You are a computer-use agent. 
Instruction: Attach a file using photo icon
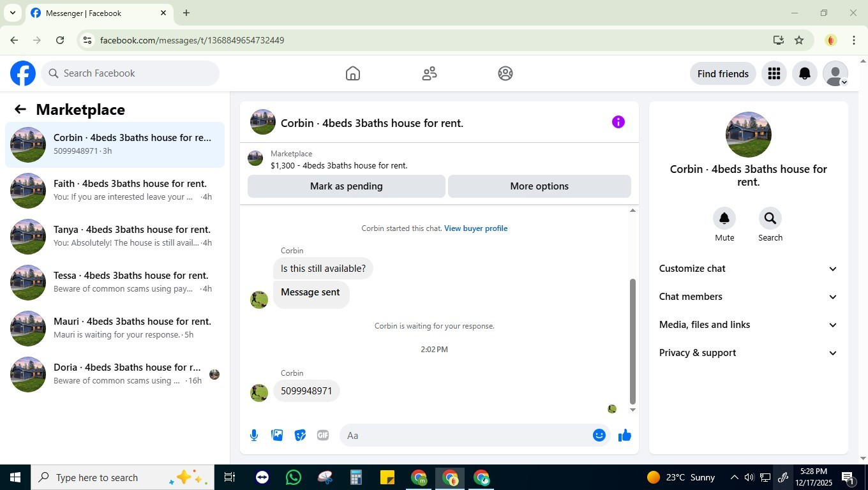[x=277, y=435]
